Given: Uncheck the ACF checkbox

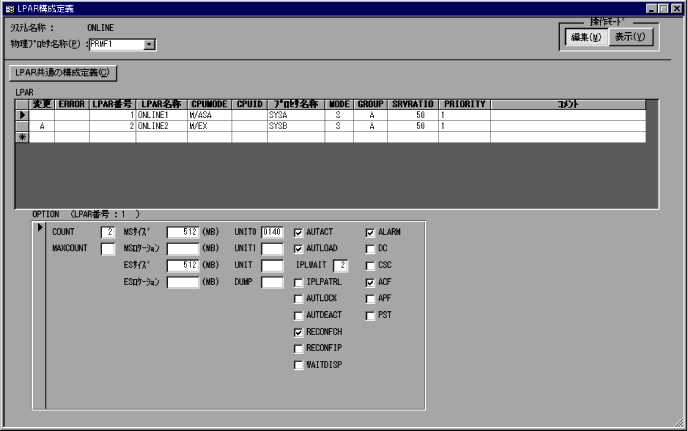Looking at the screenshot, I should tap(370, 283).
